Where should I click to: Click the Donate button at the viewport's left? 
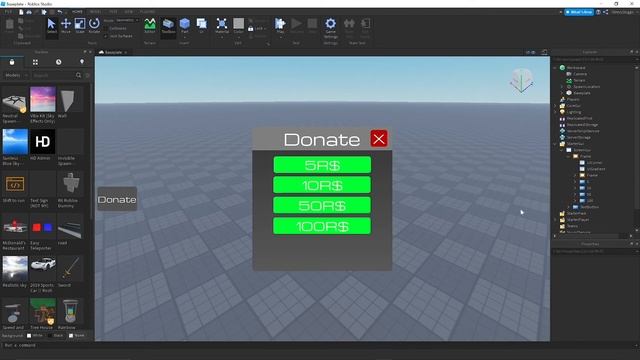[x=117, y=199]
